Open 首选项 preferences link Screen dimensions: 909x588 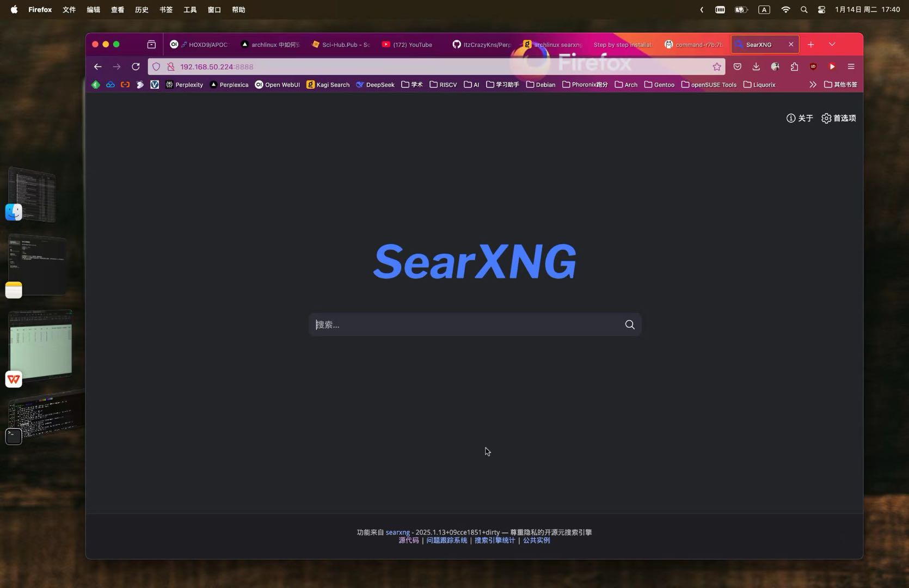838,118
